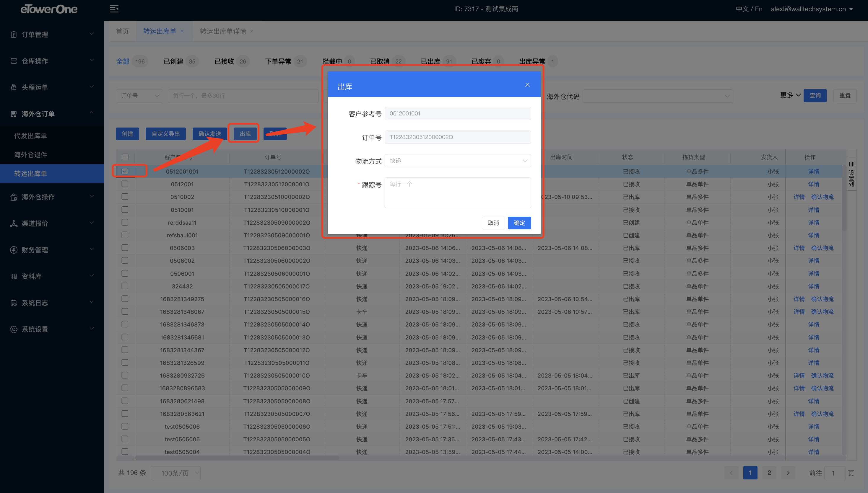This screenshot has width=868, height=493.
Task: Close the 转运出库单 tab
Action: [182, 32]
